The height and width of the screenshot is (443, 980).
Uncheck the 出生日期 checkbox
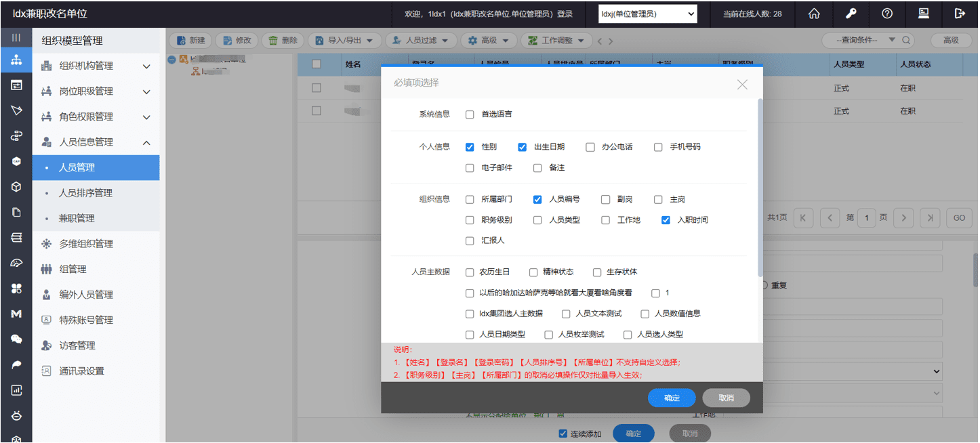[x=523, y=147]
